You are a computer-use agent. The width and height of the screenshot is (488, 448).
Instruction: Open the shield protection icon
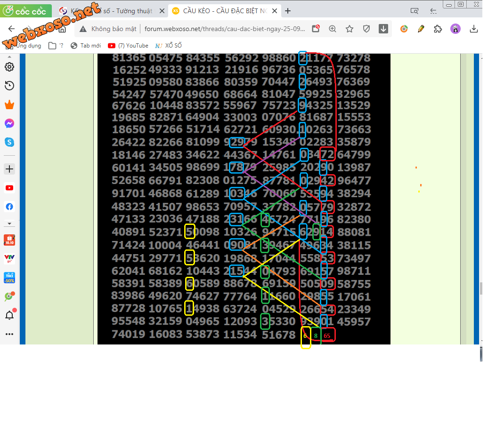point(366,29)
